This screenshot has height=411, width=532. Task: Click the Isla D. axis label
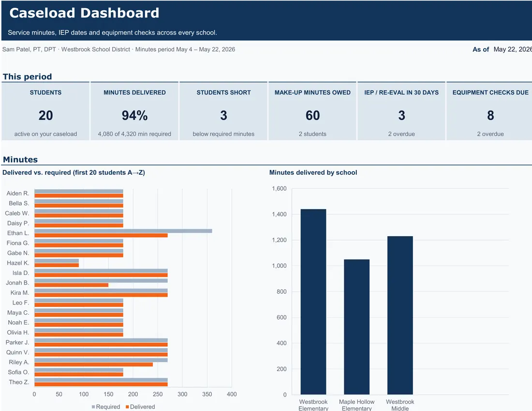point(21,273)
